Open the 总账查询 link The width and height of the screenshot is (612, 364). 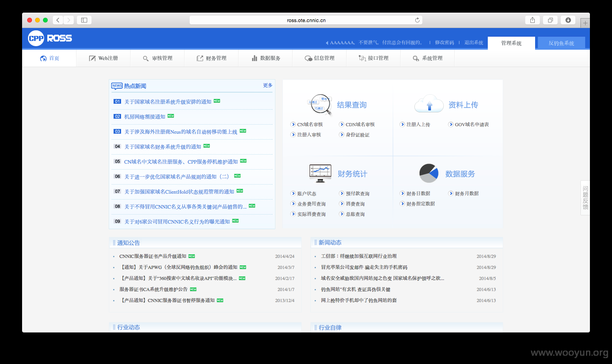click(x=355, y=214)
